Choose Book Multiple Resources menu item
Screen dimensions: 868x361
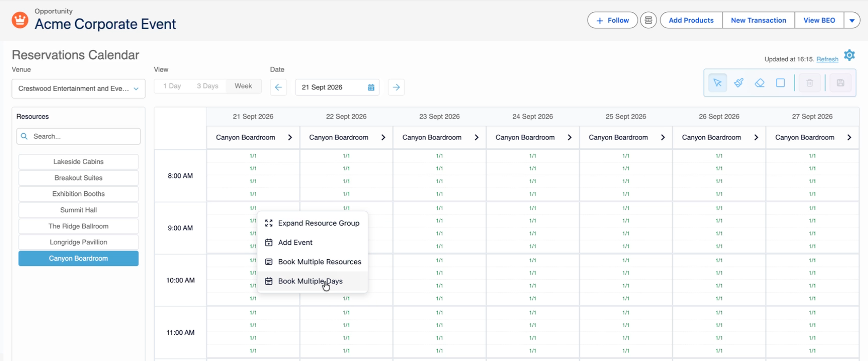313,262
